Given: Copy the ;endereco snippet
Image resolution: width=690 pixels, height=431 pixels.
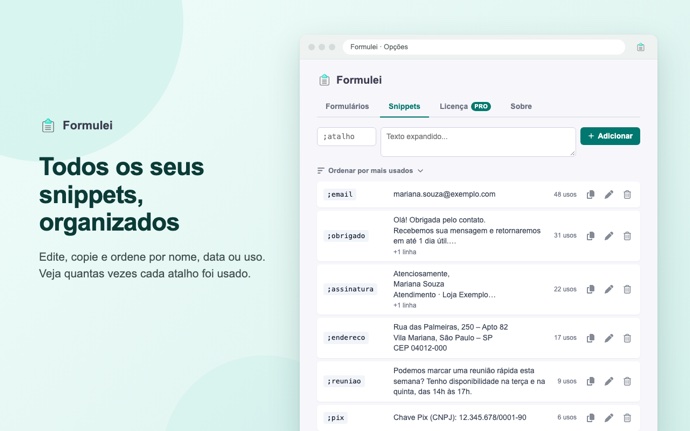Looking at the screenshot, I should [x=591, y=338].
